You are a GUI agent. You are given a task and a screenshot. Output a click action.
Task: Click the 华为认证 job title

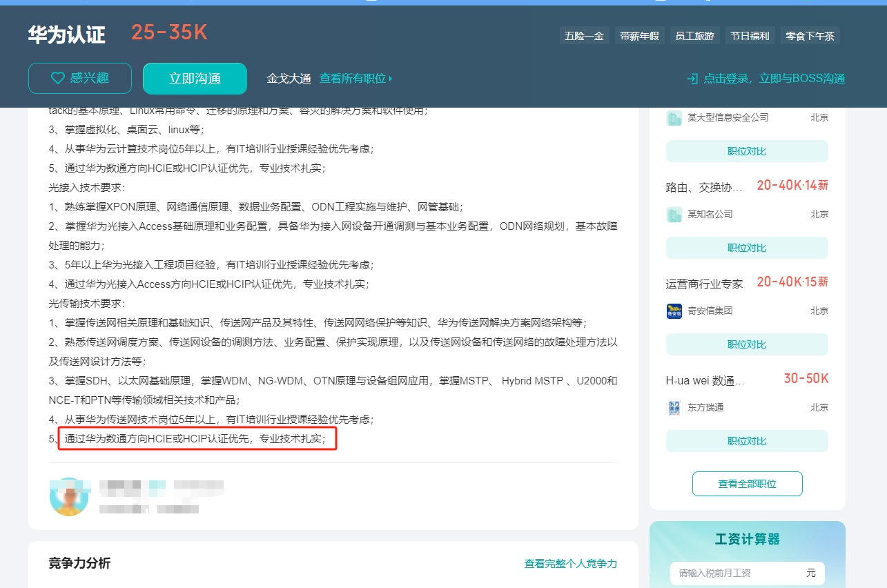pos(67,35)
